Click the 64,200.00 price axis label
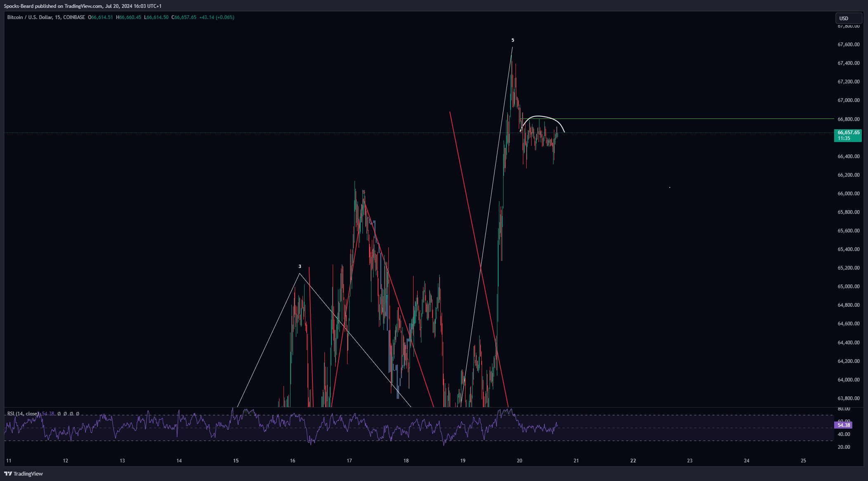The height and width of the screenshot is (481, 868). click(x=849, y=361)
